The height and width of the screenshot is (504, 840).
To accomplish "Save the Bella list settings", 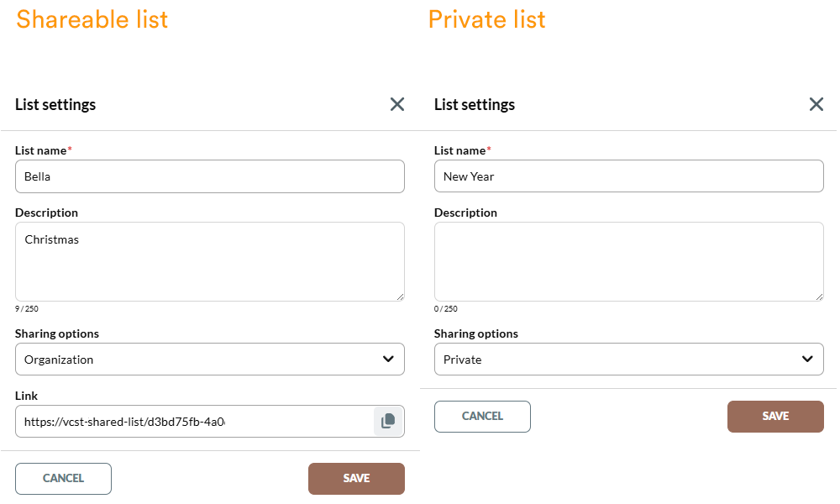I will [356, 479].
